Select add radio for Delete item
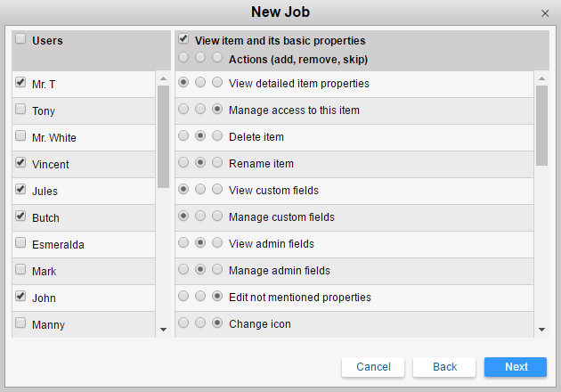The image size is (561, 392). pos(183,136)
